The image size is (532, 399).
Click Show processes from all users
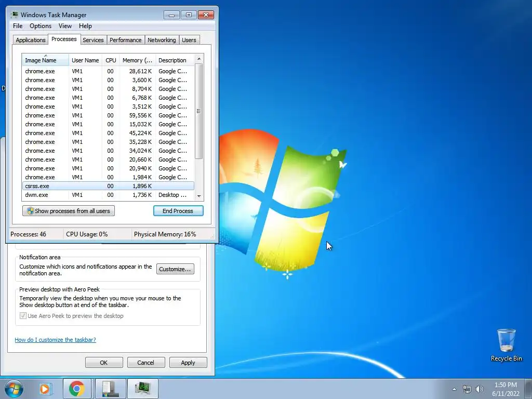(x=69, y=211)
